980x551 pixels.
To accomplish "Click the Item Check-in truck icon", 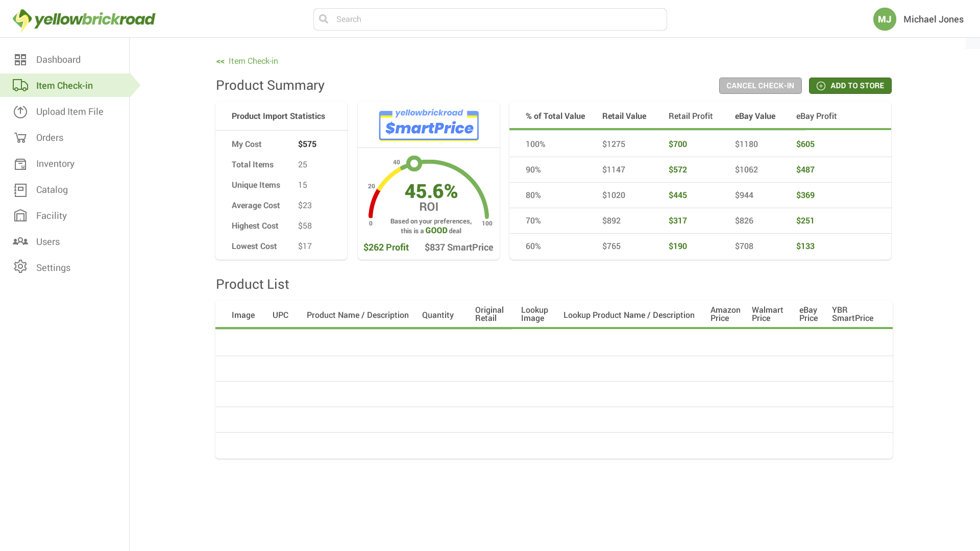I will [x=20, y=85].
